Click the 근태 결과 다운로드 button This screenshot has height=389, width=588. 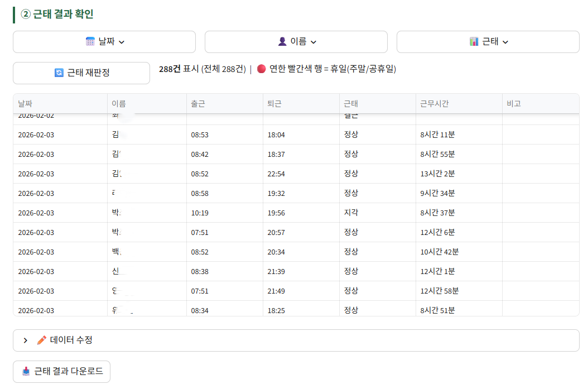61,371
